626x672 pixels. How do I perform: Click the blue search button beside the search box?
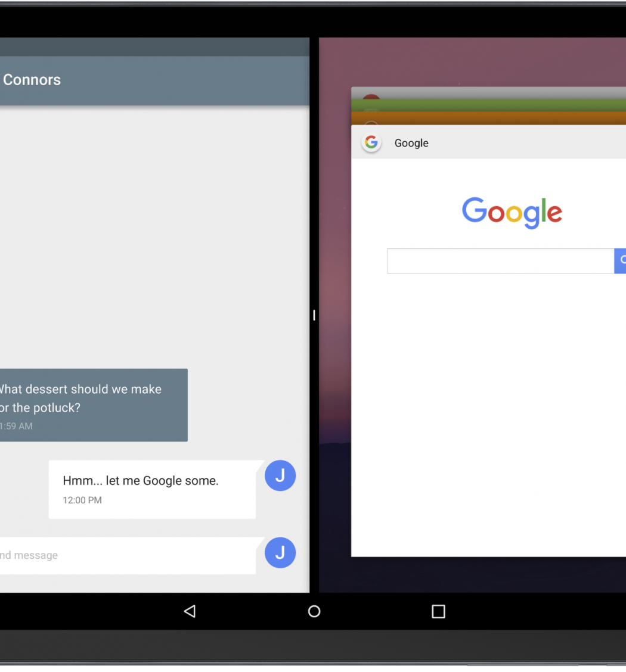click(620, 261)
